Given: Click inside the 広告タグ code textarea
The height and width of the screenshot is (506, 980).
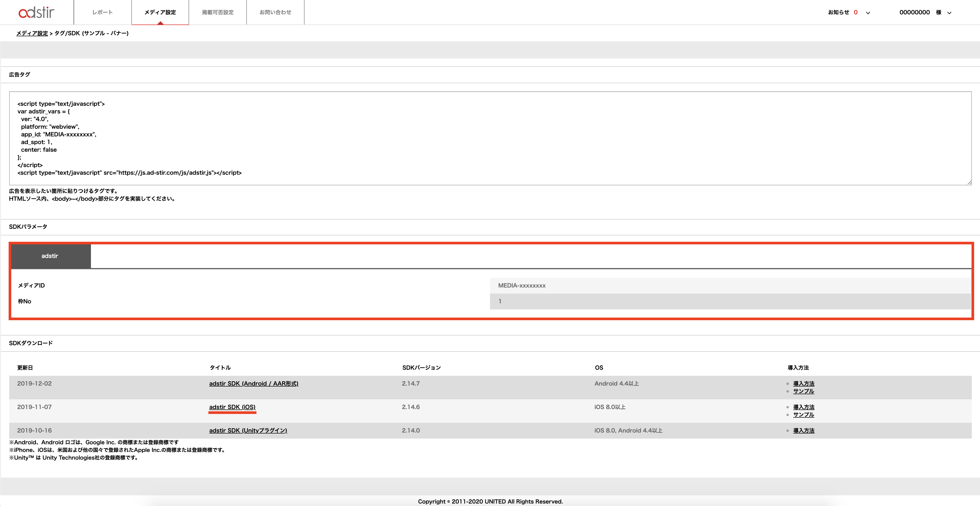Looking at the screenshot, I should pos(490,138).
